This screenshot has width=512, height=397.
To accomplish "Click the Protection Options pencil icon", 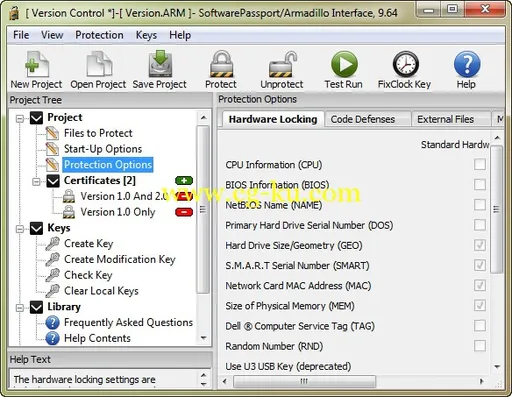I will point(52,165).
